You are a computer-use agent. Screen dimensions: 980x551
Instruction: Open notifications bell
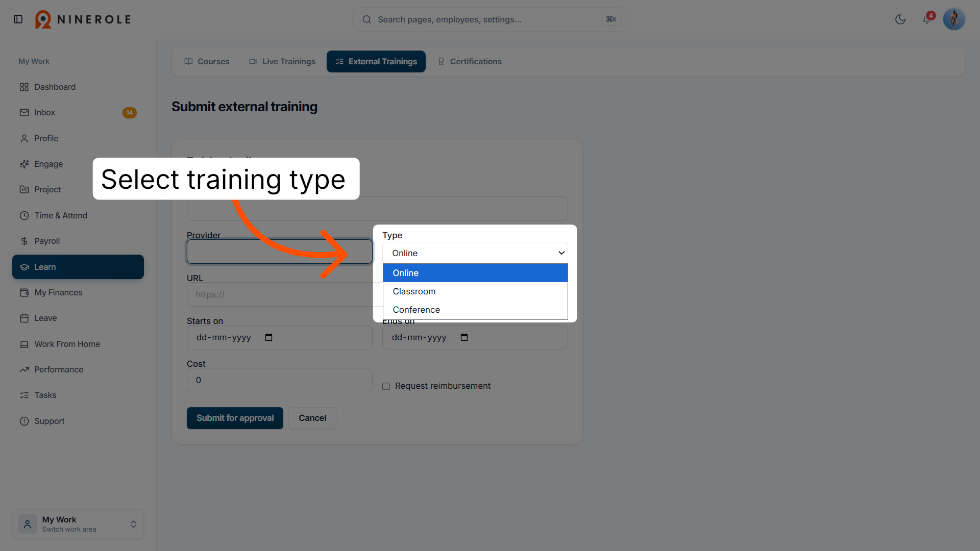tap(927, 19)
